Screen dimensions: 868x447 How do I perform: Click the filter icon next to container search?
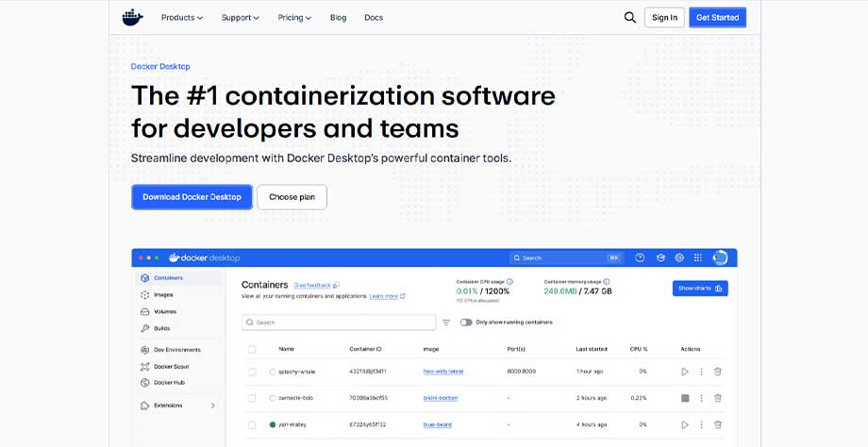click(446, 323)
